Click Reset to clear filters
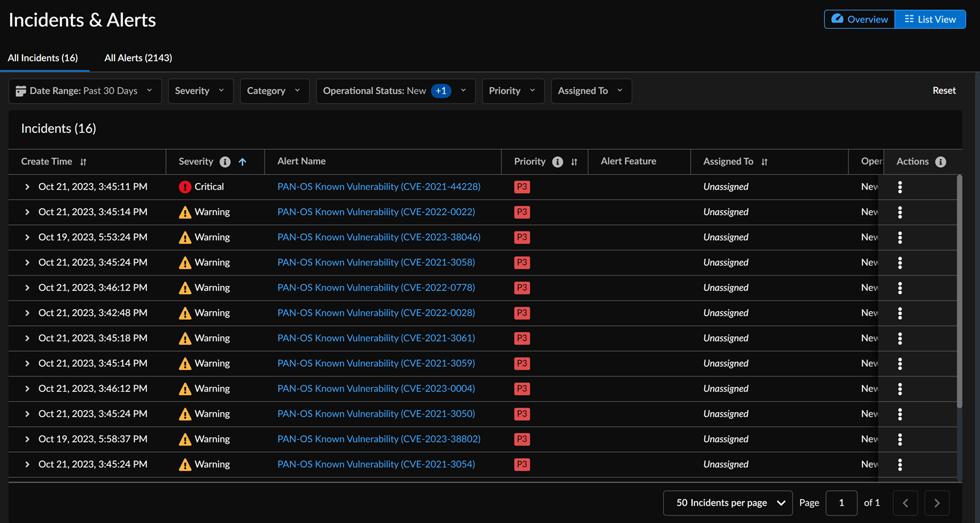Screen dimensions: 980x523 coord(944,91)
